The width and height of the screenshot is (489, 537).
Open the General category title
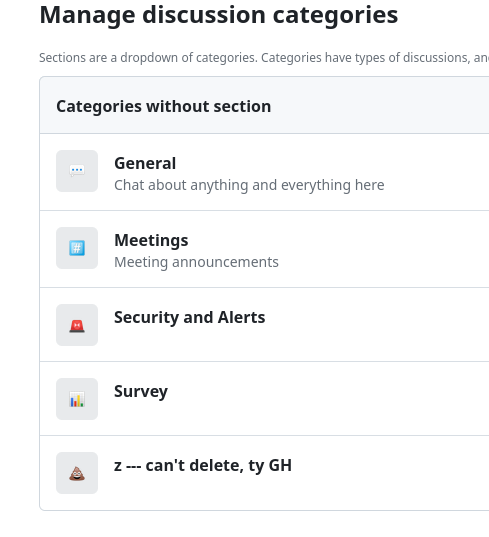tap(145, 163)
